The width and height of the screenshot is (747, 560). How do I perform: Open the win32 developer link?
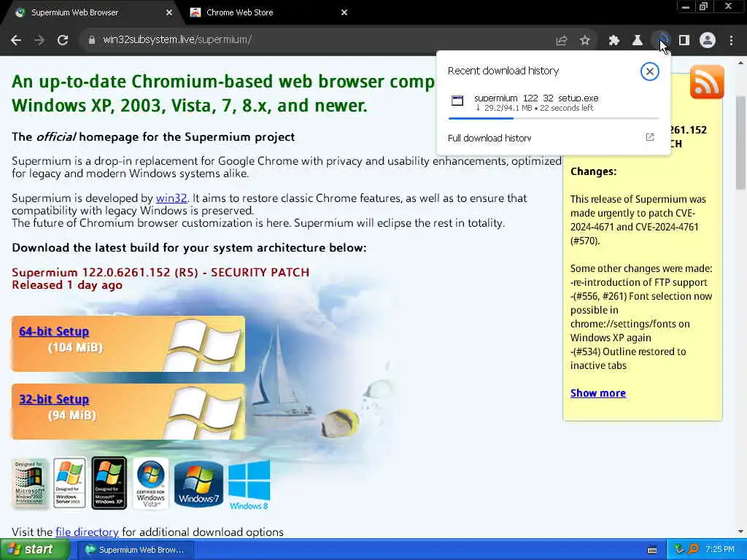click(171, 198)
